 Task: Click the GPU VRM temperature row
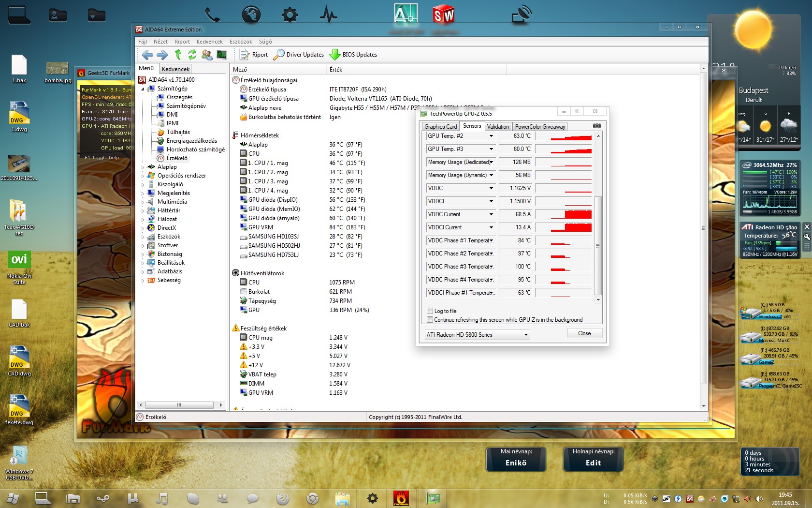tap(303, 227)
